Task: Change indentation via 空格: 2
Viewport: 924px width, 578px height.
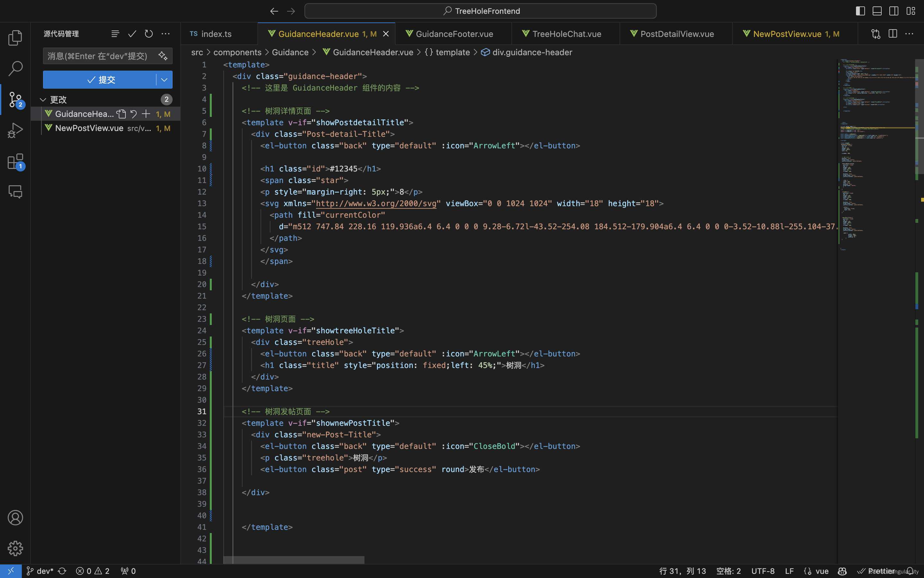Action: 728,571
